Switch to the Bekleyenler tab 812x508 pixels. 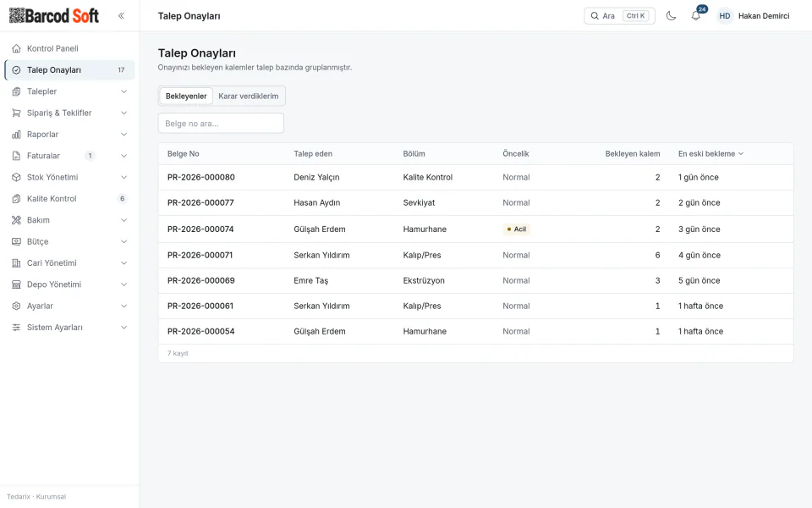pyautogui.click(x=186, y=97)
